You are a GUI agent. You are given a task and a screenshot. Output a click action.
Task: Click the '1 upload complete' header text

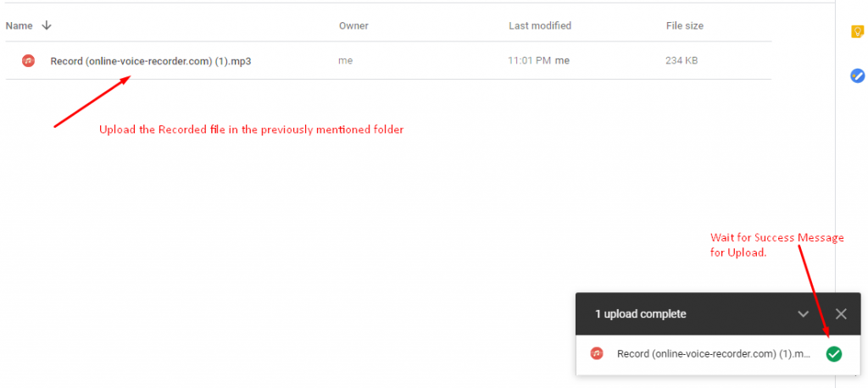(x=641, y=314)
